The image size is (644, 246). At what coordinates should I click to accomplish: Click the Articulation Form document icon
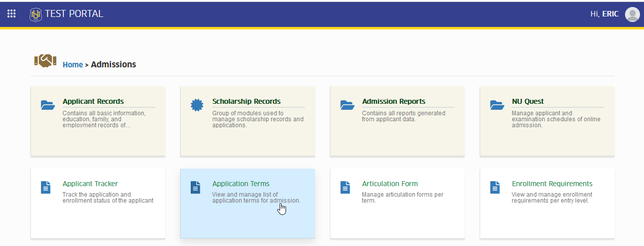pyautogui.click(x=345, y=187)
